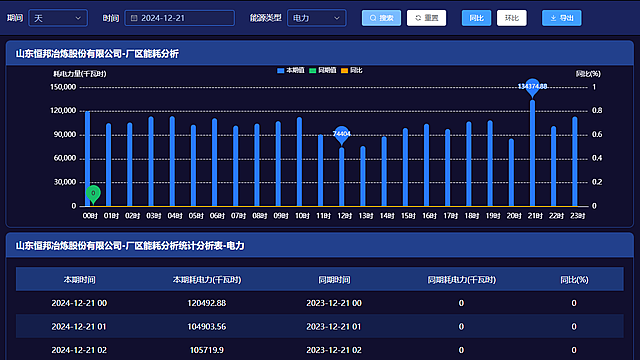This screenshot has height=360, width=640.
Task: Click the bar for 00时
Action: (x=87, y=158)
